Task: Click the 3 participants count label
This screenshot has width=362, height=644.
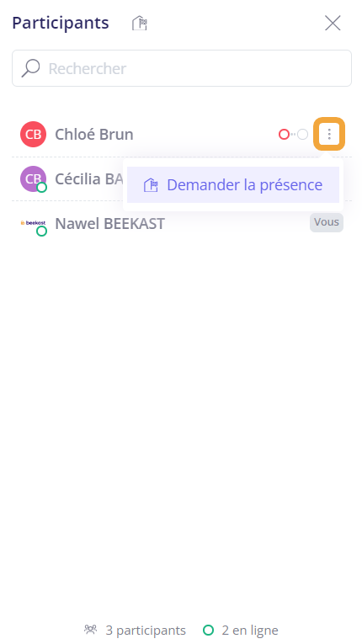Action: tap(146, 630)
